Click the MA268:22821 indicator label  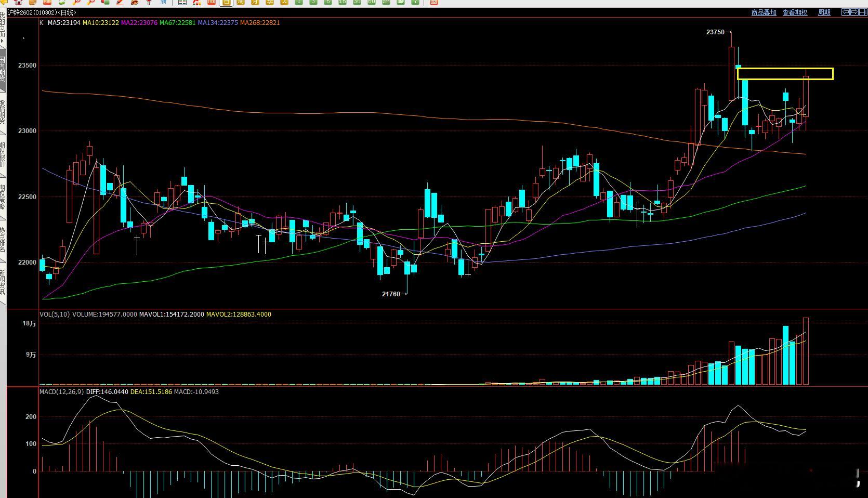[260, 23]
